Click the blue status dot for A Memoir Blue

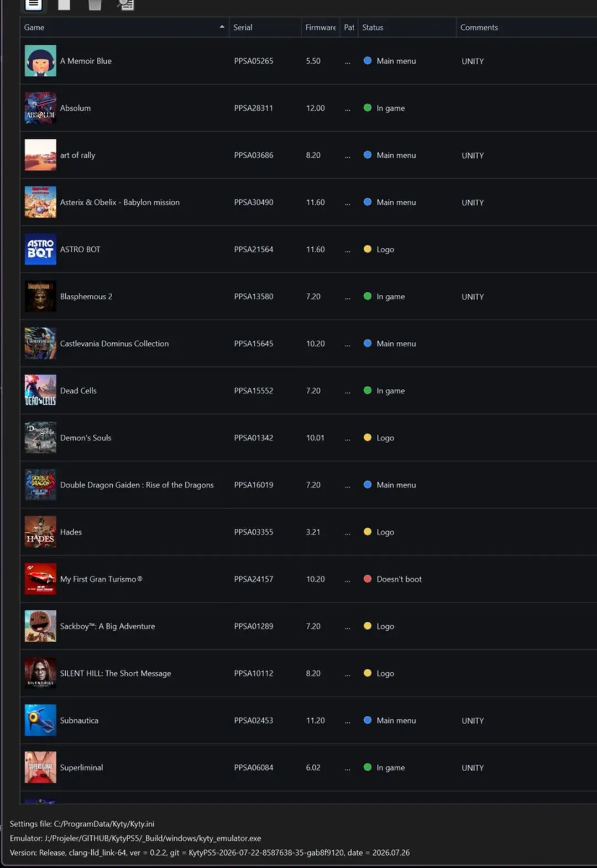(x=368, y=61)
